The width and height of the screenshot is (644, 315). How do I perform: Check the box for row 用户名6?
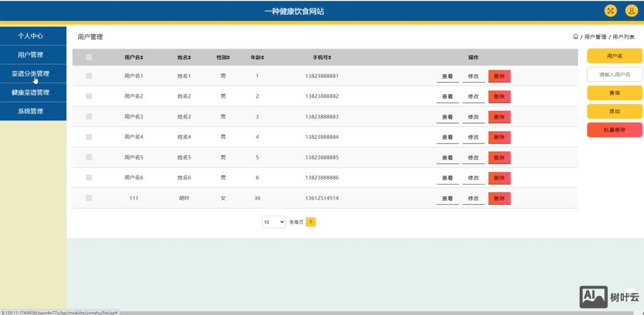point(89,178)
